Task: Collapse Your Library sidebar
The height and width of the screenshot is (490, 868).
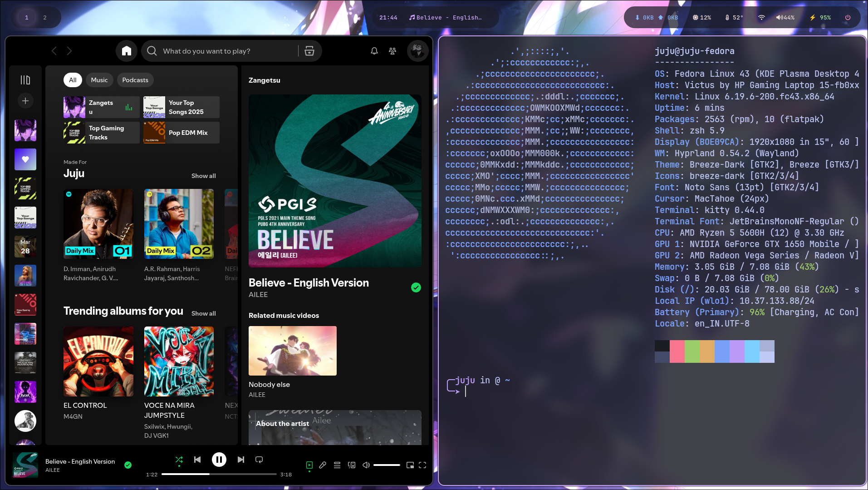Action: [x=25, y=80]
